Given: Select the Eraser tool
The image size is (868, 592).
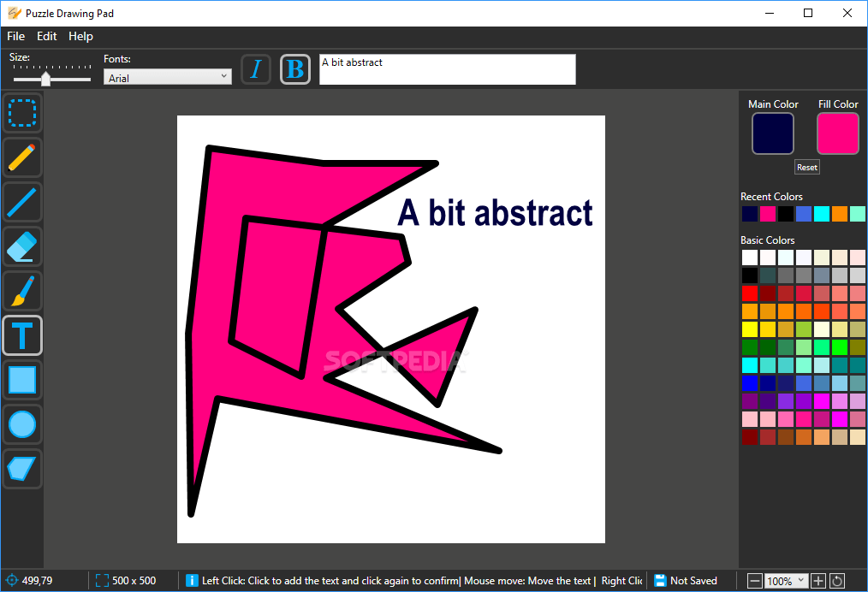Looking at the screenshot, I should pos(22,246).
